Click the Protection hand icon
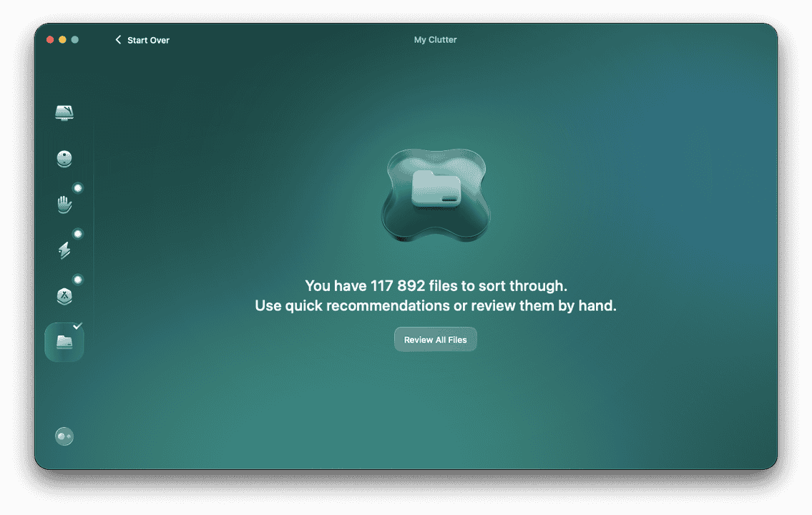812x515 pixels. click(x=64, y=204)
